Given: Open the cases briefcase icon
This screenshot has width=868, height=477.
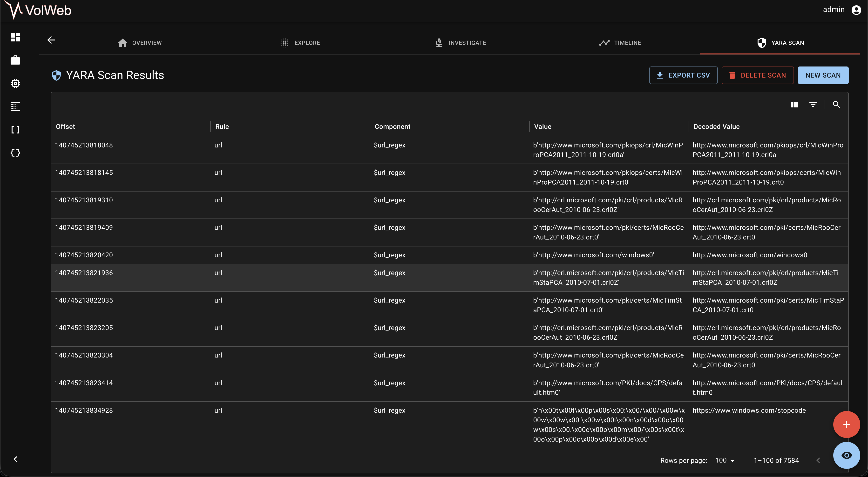Looking at the screenshot, I should [x=15, y=60].
